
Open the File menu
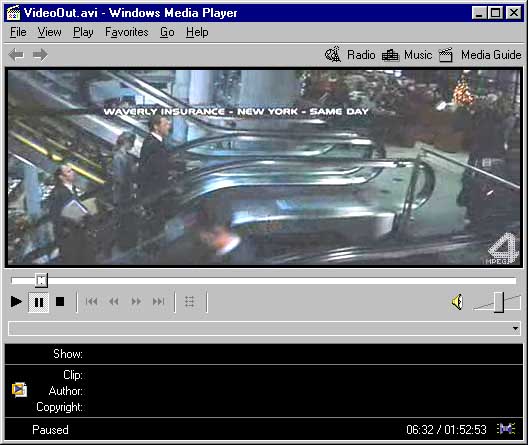[x=18, y=32]
